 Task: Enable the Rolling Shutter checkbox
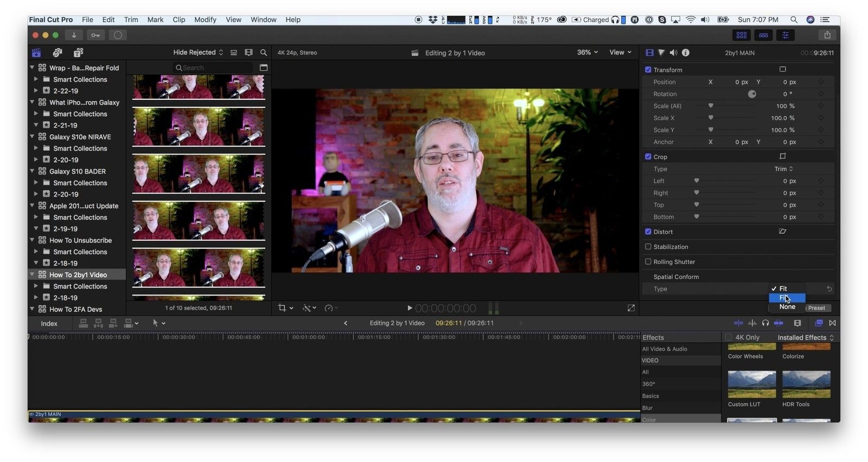coord(648,262)
